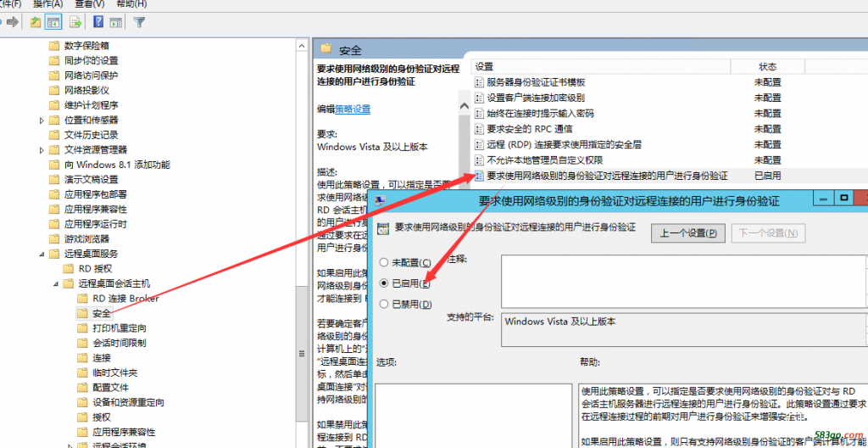Click the description pane scrollbar up arrow
The width and height of the screenshot is (868, 448).
coord(464,107)
